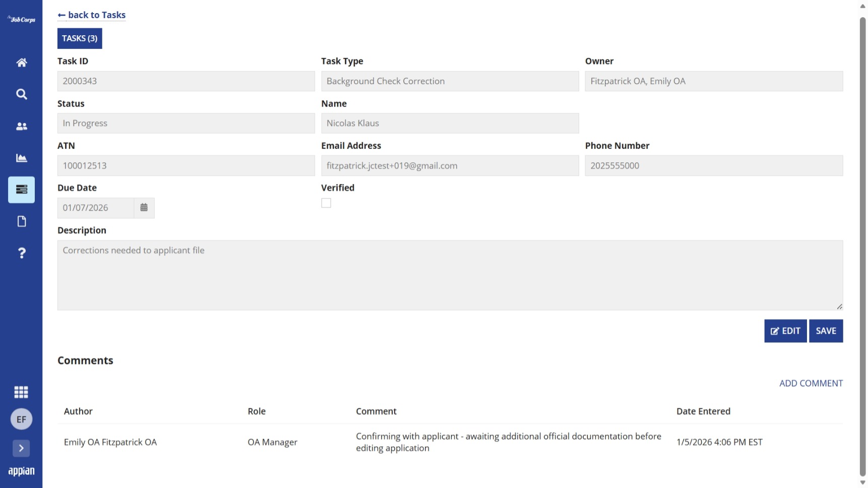Click ADD COMMENT link
The height and width of the screenshot is (488, 868).
coord(811,383)
